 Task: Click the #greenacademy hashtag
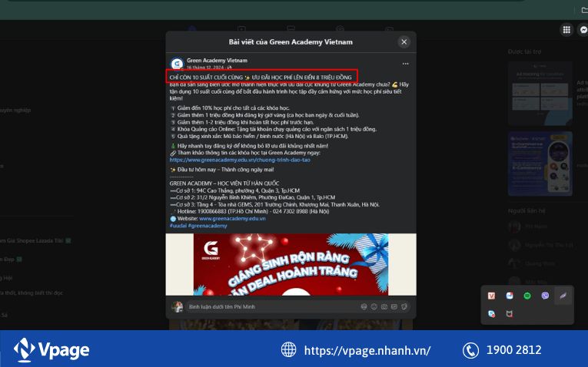coord(208,226)
